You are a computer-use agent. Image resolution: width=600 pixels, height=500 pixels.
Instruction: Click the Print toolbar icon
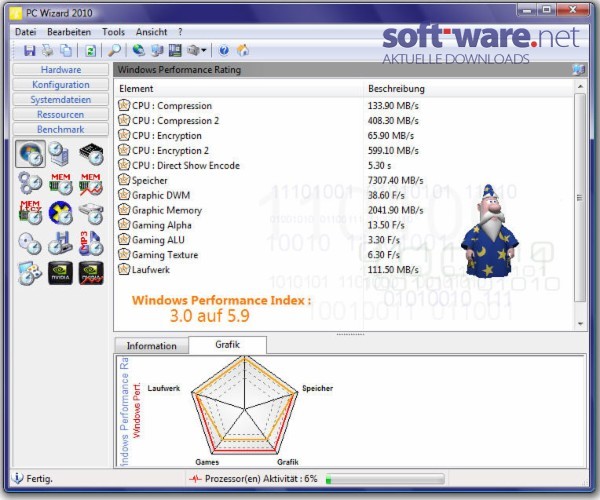(x=47, y=50)
